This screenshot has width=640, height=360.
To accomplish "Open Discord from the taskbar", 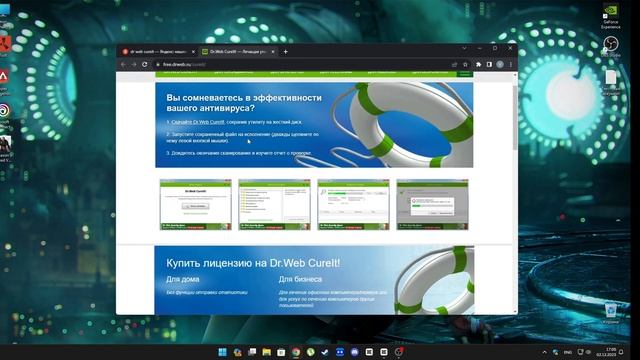I will click(355, 352).
